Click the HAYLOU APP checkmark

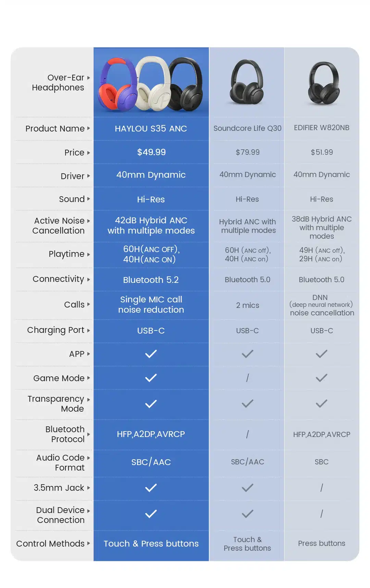pos(151,354)
